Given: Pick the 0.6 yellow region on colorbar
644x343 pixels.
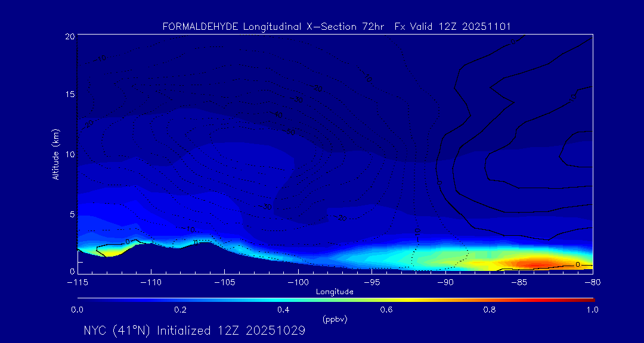Looking at the screenshot, I should [x=387, y=298].
